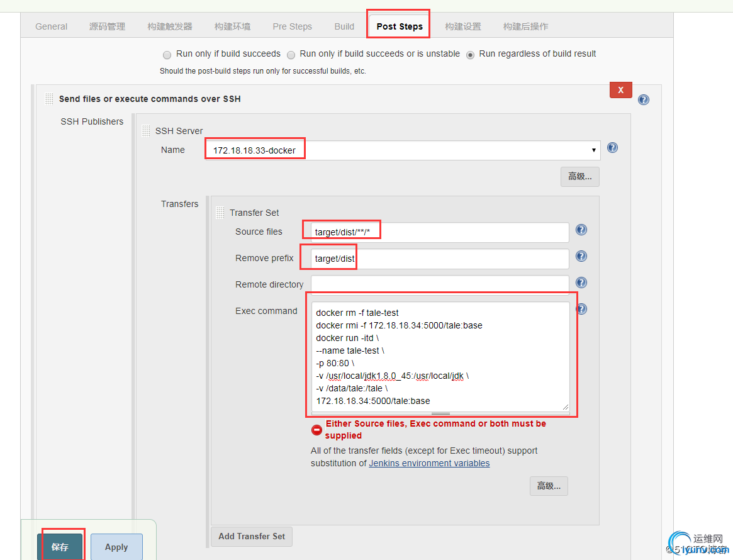Grab the Transfer Set drag handle

220,213
